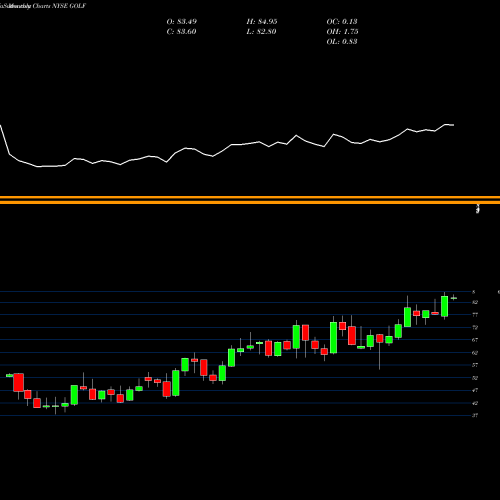Click the 52 price axis label
This screenshot has height=500, width=500.
point(475,378)
